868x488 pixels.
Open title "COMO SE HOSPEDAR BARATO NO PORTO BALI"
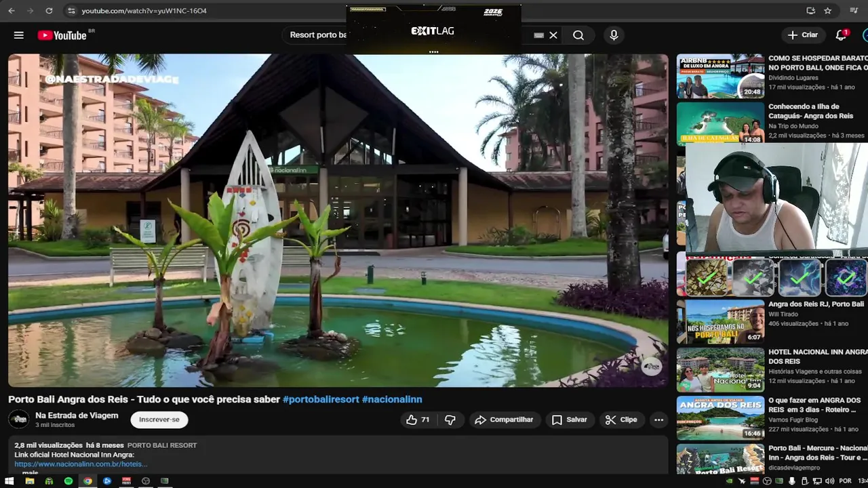point(818,63)
